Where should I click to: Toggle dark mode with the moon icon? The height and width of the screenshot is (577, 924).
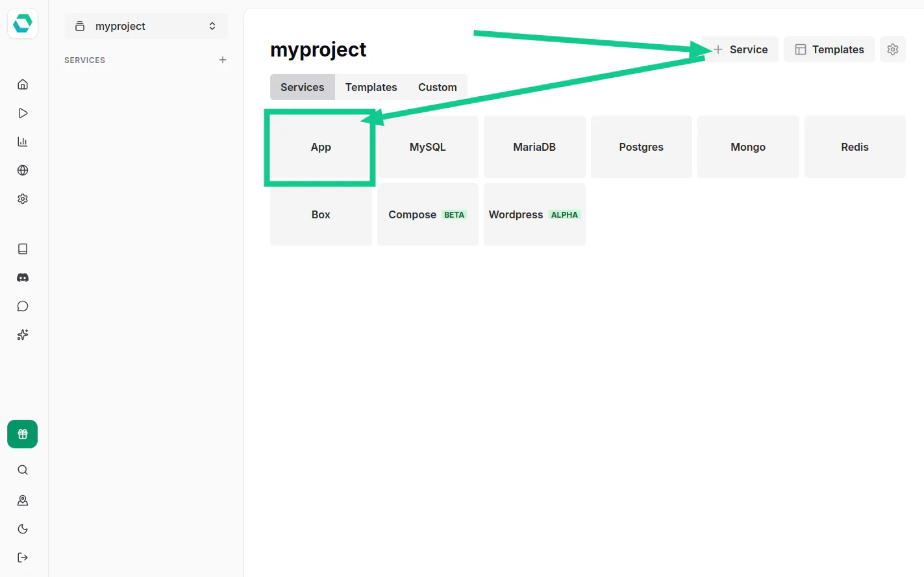[x=23, y=528]
